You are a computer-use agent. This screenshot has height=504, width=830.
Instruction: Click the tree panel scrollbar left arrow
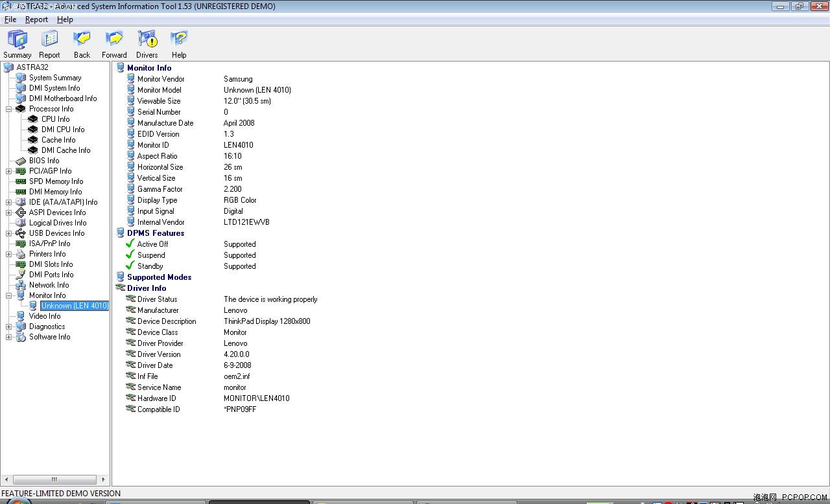[6, 479]
